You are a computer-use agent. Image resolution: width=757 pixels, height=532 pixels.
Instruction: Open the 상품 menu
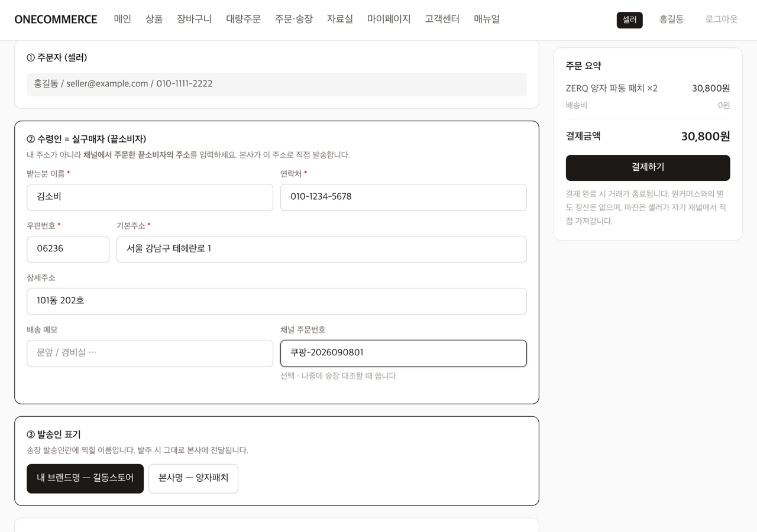tap(154, 19)
